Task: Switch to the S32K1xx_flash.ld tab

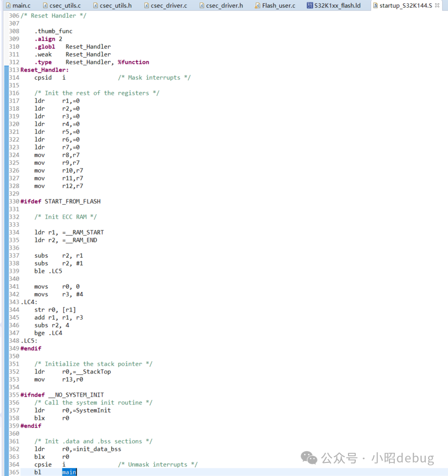Action: 337,5
